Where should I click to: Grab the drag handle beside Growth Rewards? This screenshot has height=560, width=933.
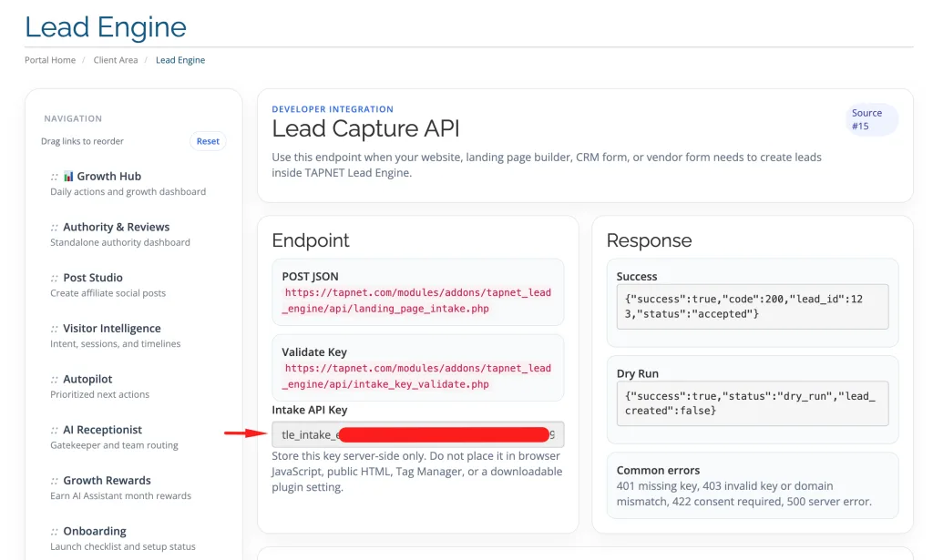[54, 481]
